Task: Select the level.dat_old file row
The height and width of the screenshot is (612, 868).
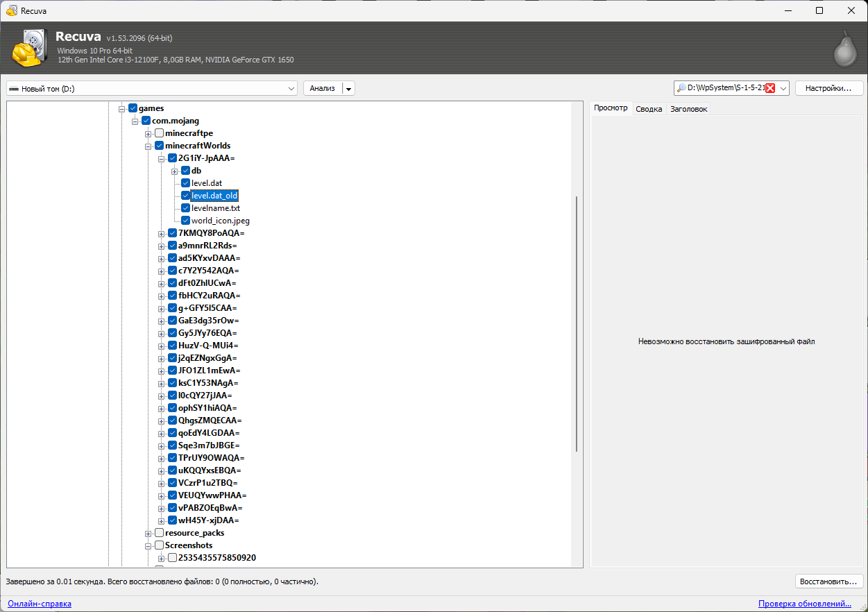Action: [214, 196]
